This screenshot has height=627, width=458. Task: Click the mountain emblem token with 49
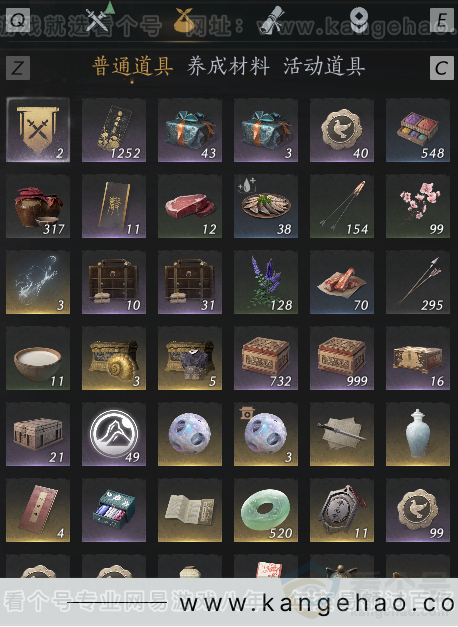tap(114, 434)
